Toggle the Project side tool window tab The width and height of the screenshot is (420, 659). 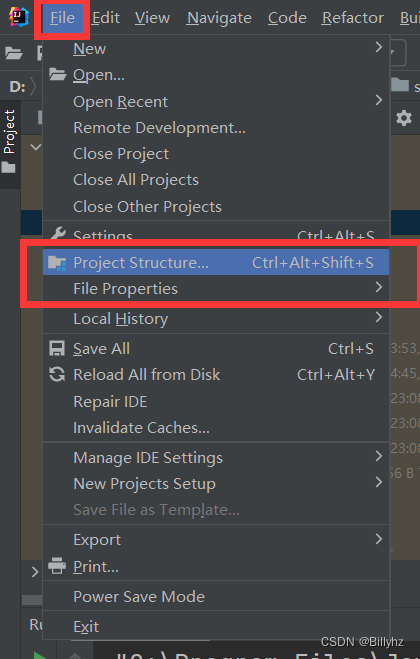click(10, 143)
